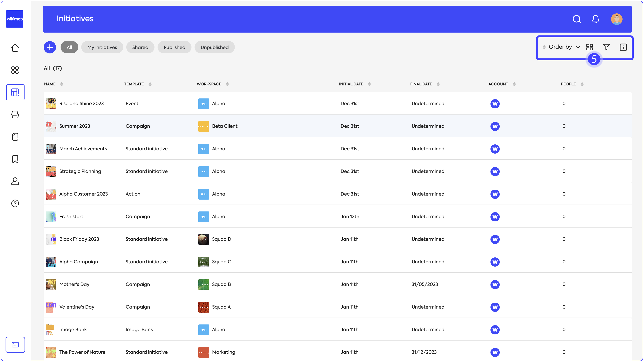Sort by the WORKSPACE column arrows
The image size is (644, 362).
click(227, 84)
